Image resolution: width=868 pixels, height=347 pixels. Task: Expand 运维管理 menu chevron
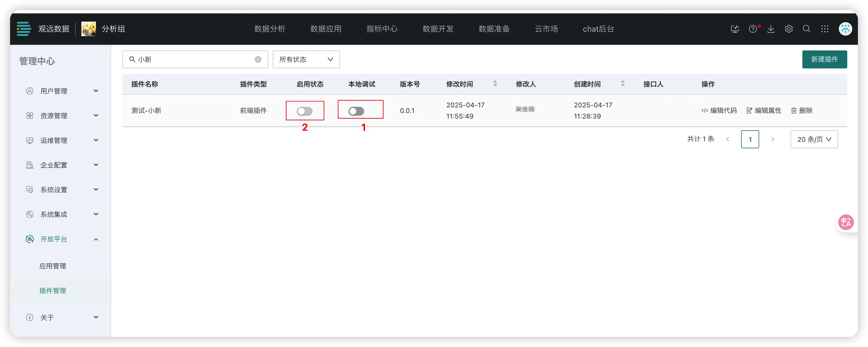pos(96,140)
